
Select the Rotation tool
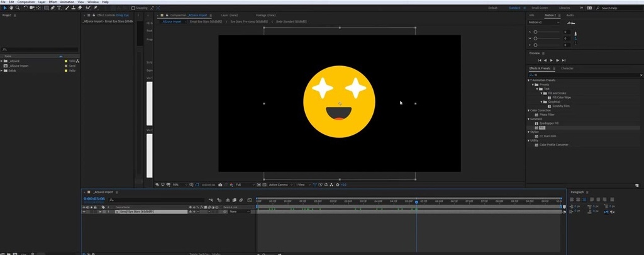25,8
